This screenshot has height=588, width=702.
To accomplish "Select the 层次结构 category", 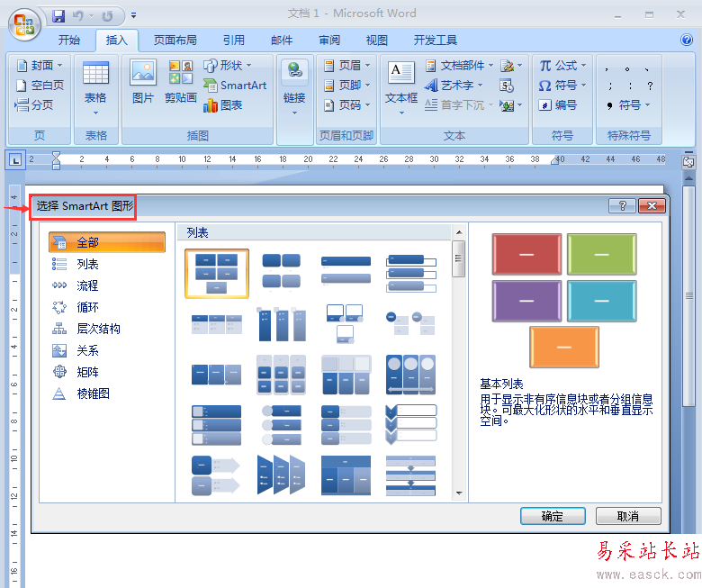I will (x=107, y=329).
